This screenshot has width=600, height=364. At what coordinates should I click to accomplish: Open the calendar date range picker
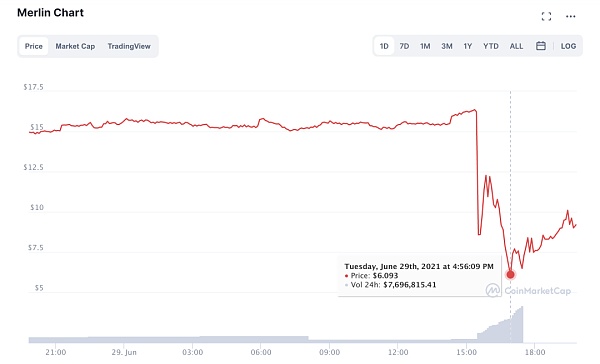coord(541,46)
